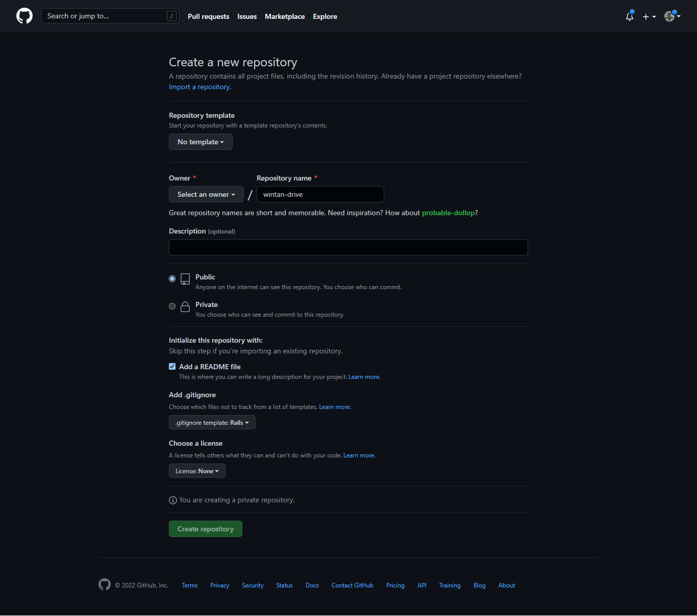The height and width of the screenshot is (616, 697).
Task: Open Privacy footer link
Action: [x=220, y=585]
